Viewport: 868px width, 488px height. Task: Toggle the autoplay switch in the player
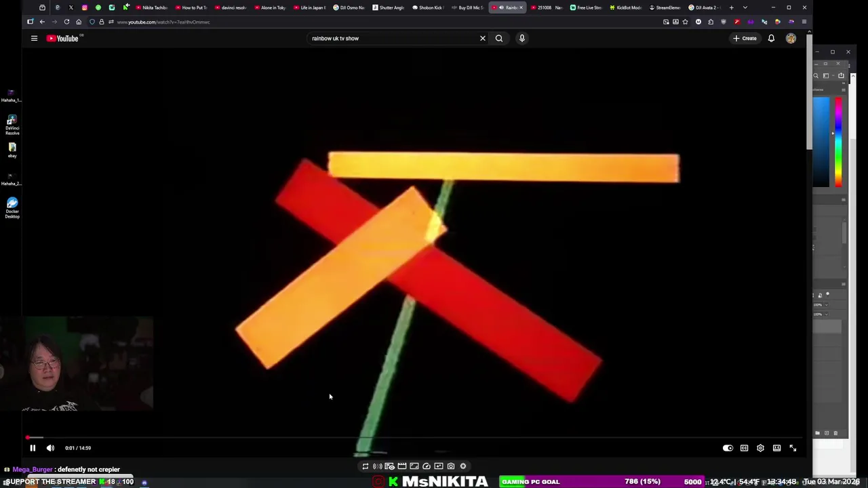coord(728,448)
